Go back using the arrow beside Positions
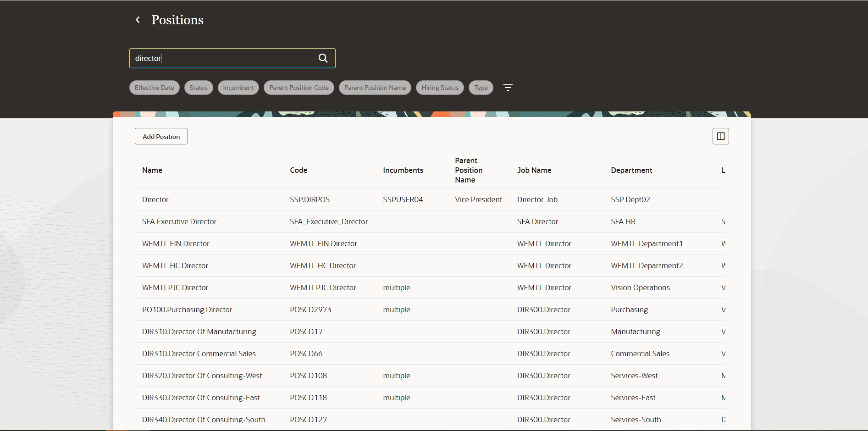The image size is (868, 431). coord(138,20)
